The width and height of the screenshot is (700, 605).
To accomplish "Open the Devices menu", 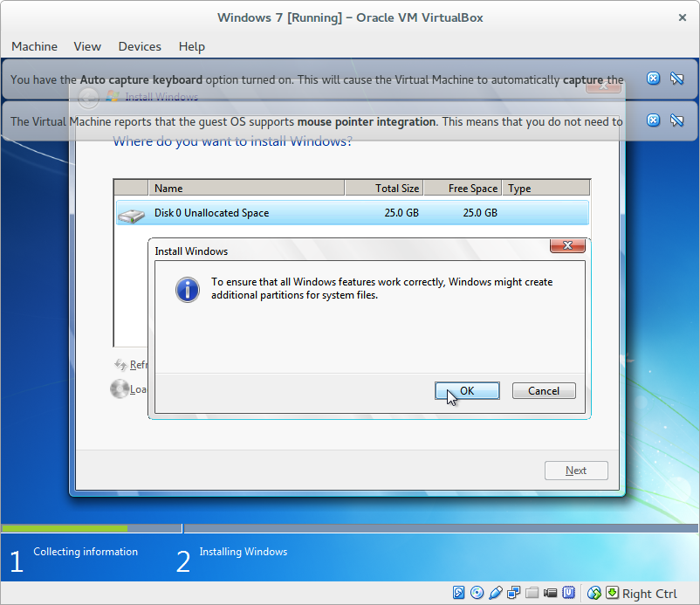I will point(140,46).
